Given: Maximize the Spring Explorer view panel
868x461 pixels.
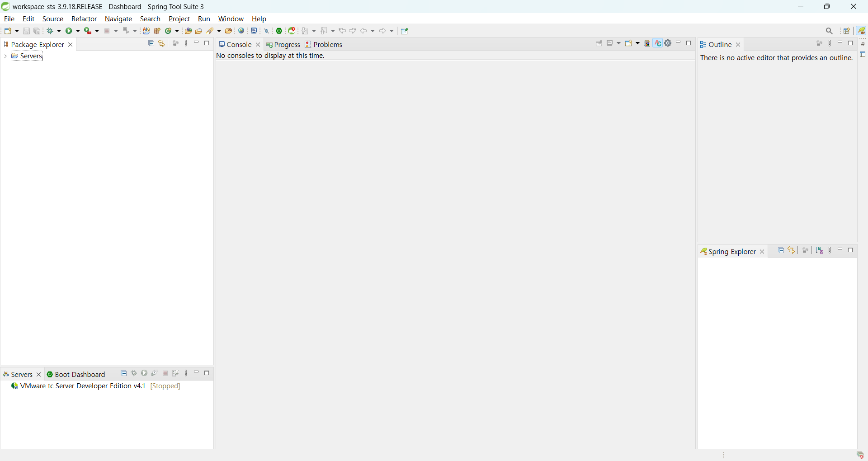Looking at the screenshot, I should click(x=851, y=250).
